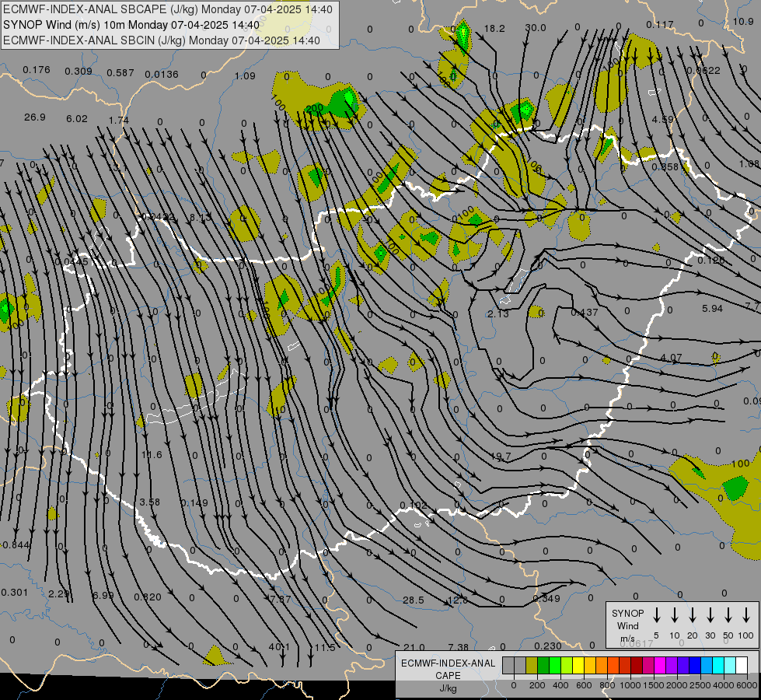Click the '11.6' SBCIN value on map

click(x=152, y=455)
